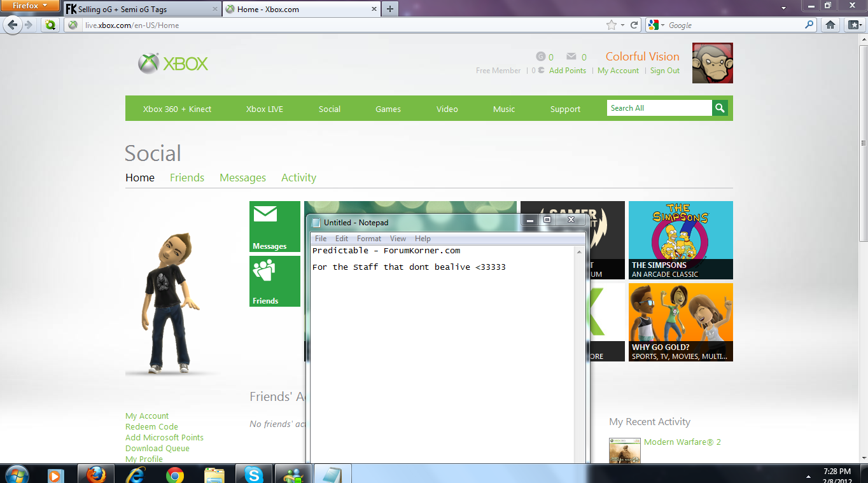Image resolution: width=868 pixels, height=483 pixels.
Task: Open the Firefox application menu button
Action: tap(30, 6)
